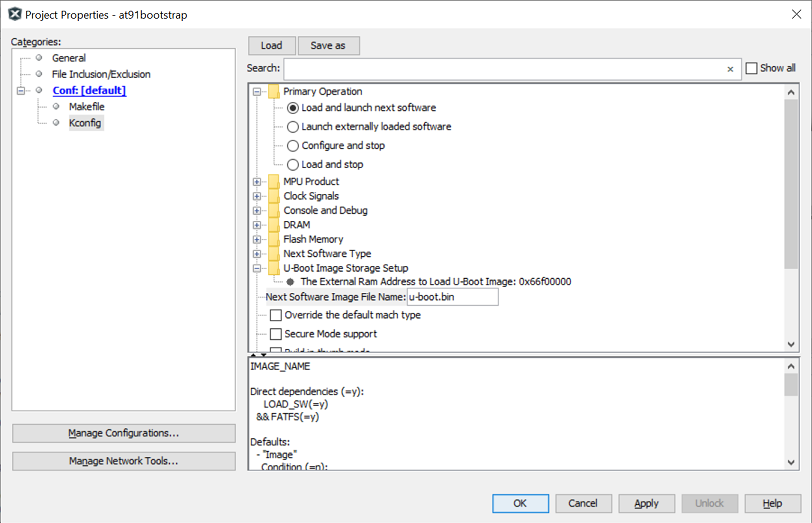
Task: Click the Console and Debug folder icon
Action: click(x=273, y=211)
